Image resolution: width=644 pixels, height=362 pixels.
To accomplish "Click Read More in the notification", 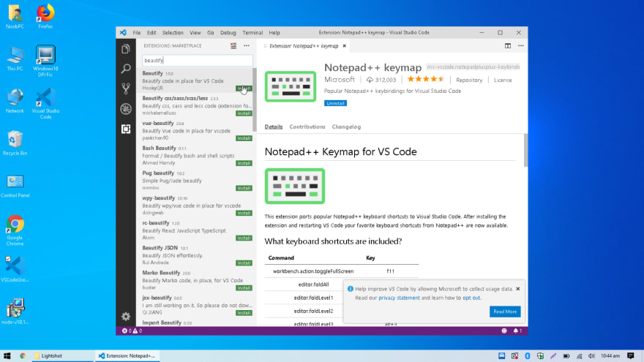I will coord(505,312).
